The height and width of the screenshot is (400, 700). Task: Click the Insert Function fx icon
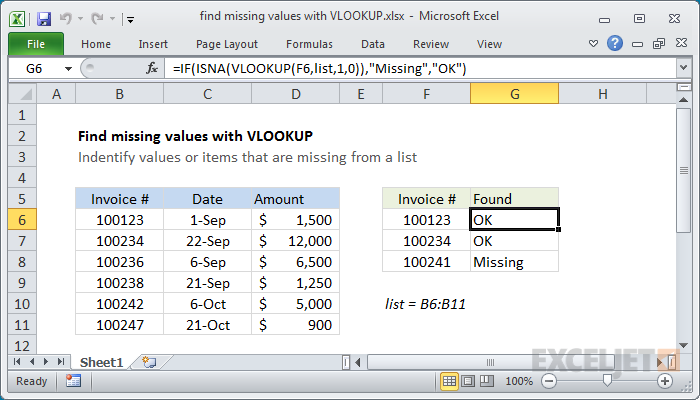click(152, 68)
